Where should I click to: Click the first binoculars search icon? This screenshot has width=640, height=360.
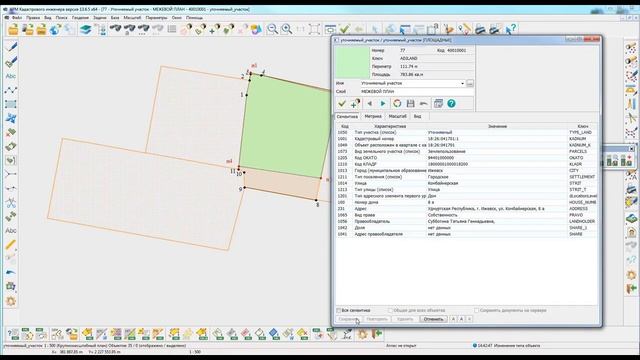[x=116, y=29]
